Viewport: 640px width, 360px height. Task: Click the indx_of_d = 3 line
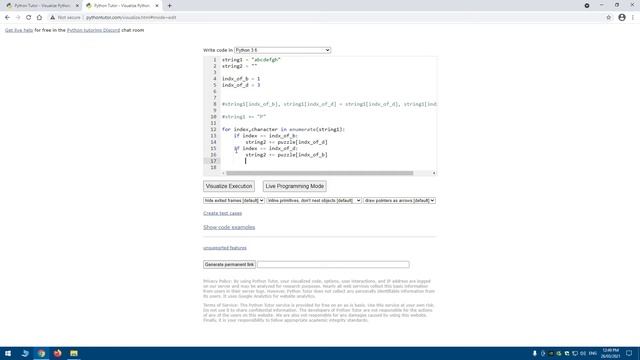pos(241,85)
